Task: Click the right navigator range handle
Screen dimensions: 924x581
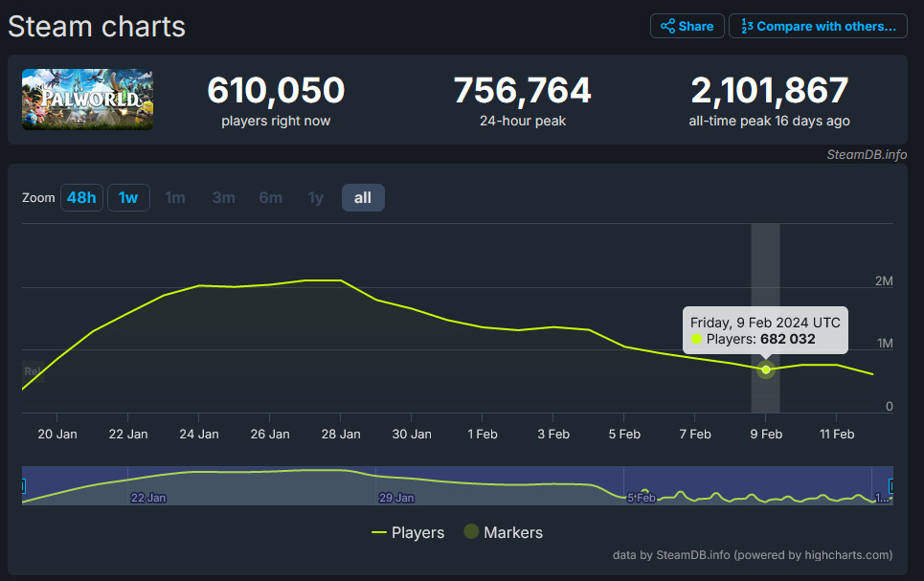Action: pyautogui.click(x=891, y=486)
